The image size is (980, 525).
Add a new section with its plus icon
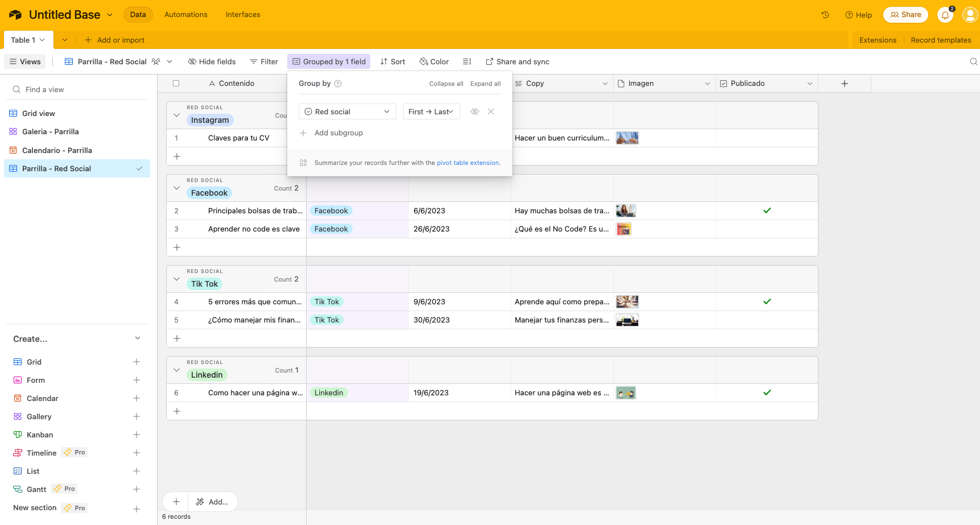[x=137, y=509]
